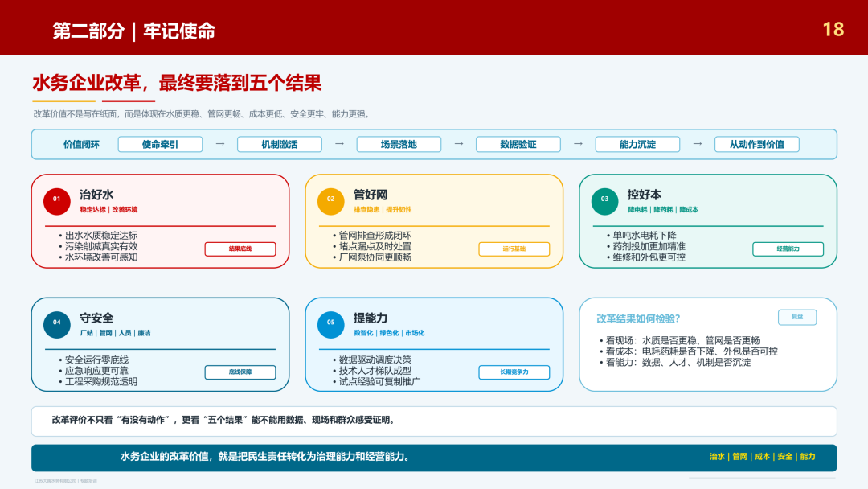
Task: Click the bullet 水环境改善可感知
Action: pos(100,257)
